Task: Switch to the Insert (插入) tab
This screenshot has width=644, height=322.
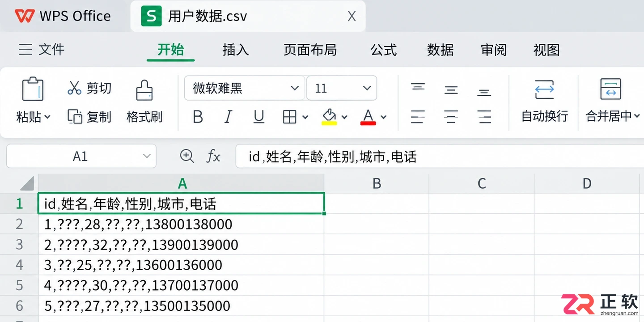Action: coord(235,50)
